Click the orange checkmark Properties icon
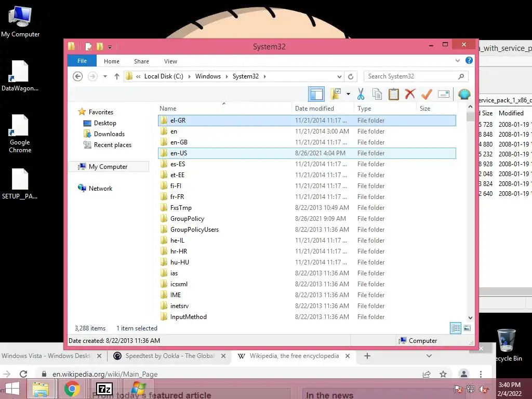532x399 pixels. pos(427,94)
